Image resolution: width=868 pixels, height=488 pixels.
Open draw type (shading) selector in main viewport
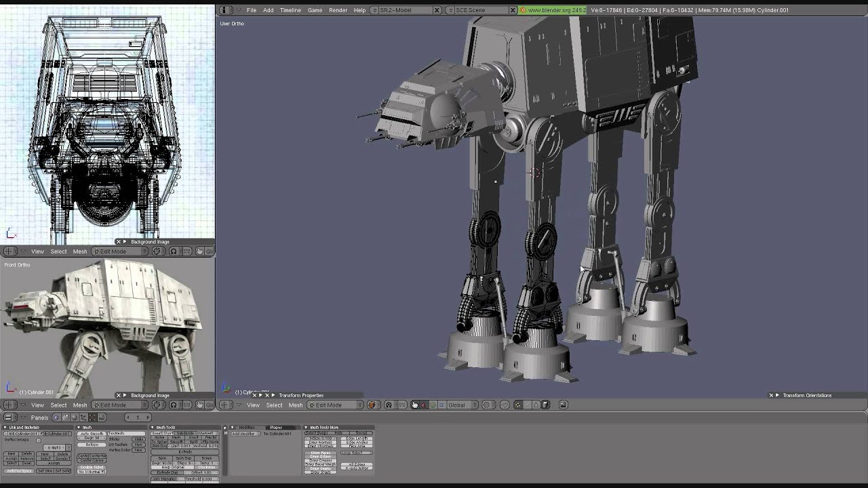[373, 405]
